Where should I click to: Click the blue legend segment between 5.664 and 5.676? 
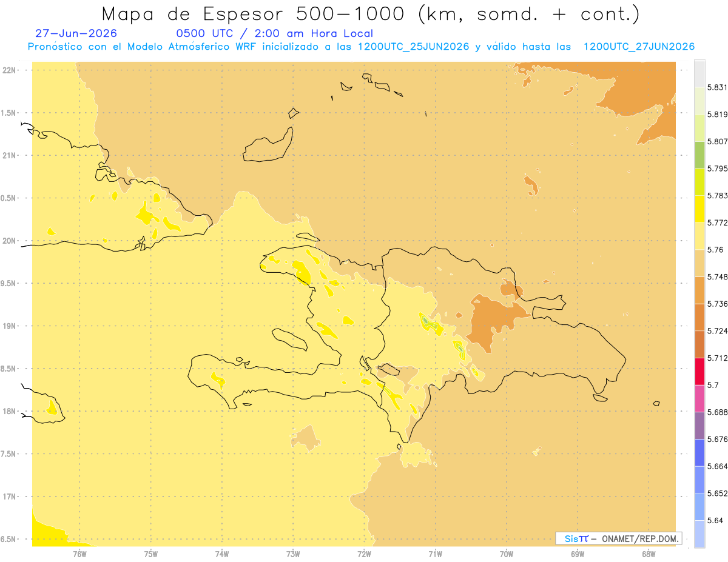[x=699, y=452]
